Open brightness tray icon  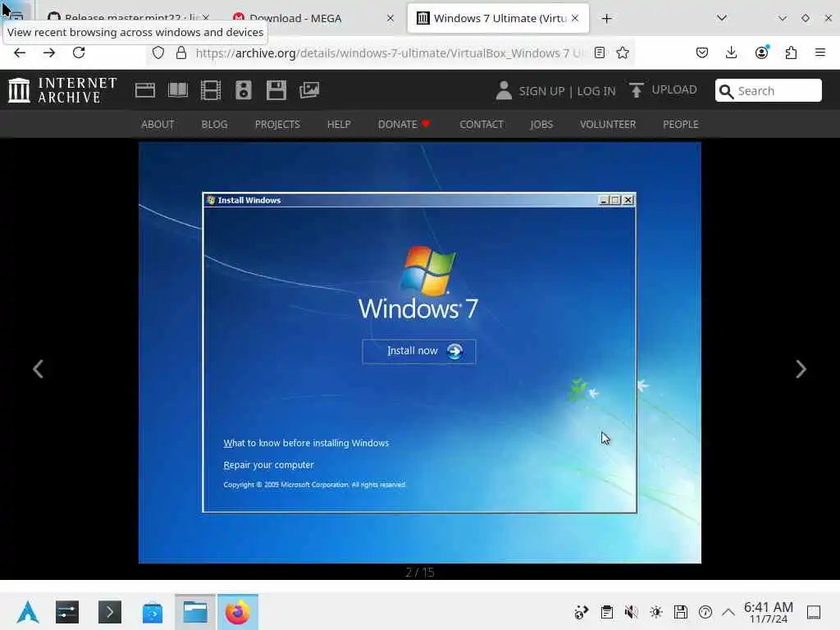coord(655,612)
